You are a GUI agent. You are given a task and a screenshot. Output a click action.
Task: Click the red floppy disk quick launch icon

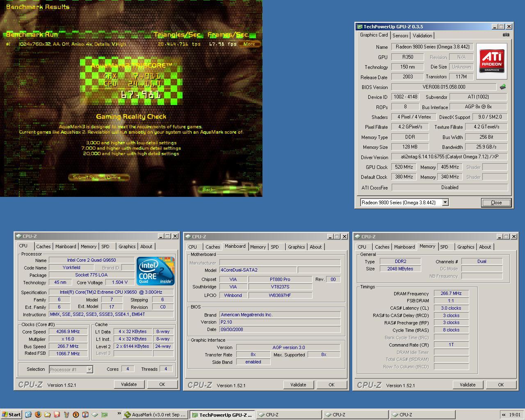(x=57, y=415)
